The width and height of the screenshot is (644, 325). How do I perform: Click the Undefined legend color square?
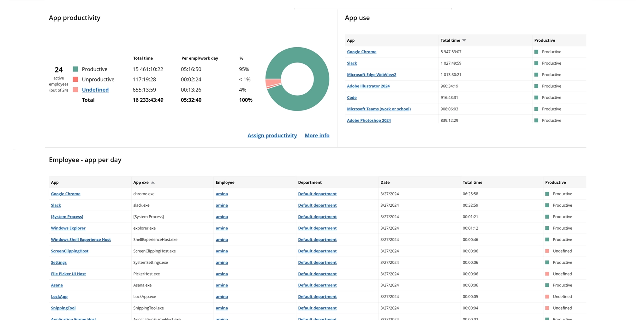75,90
